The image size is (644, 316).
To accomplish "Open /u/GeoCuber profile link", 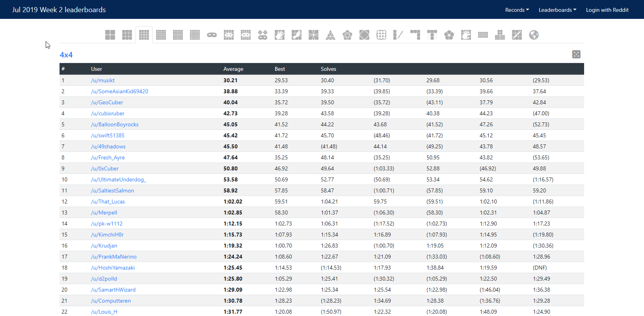I will click(107, 102).
